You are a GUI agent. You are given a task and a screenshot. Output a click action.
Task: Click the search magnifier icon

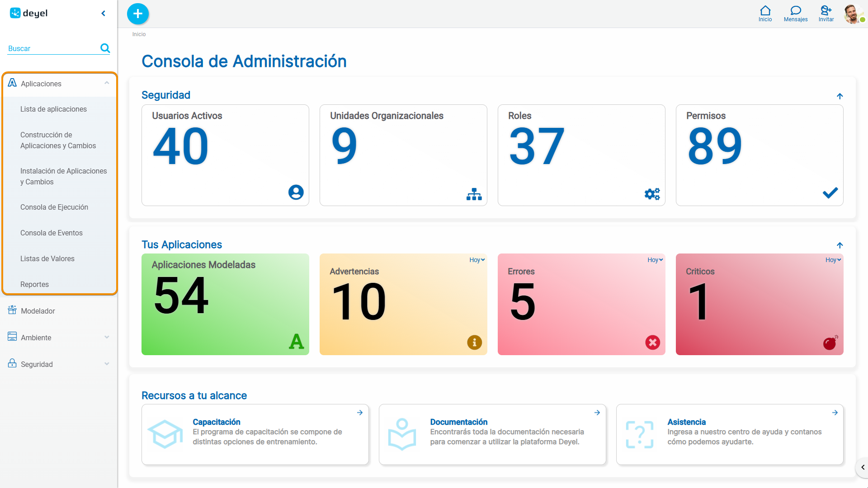coord(105,48)
